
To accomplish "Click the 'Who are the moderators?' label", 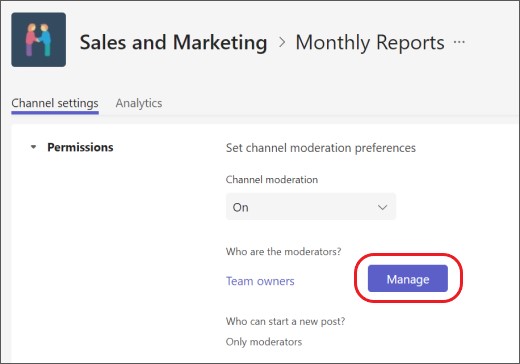I will click(x=283, y=251).
